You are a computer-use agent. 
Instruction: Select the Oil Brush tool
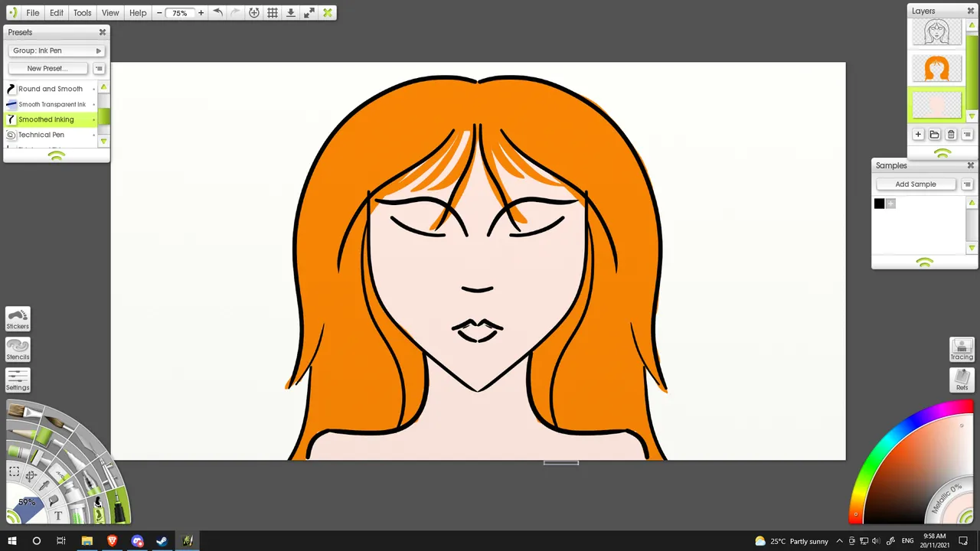pos(24,412)
